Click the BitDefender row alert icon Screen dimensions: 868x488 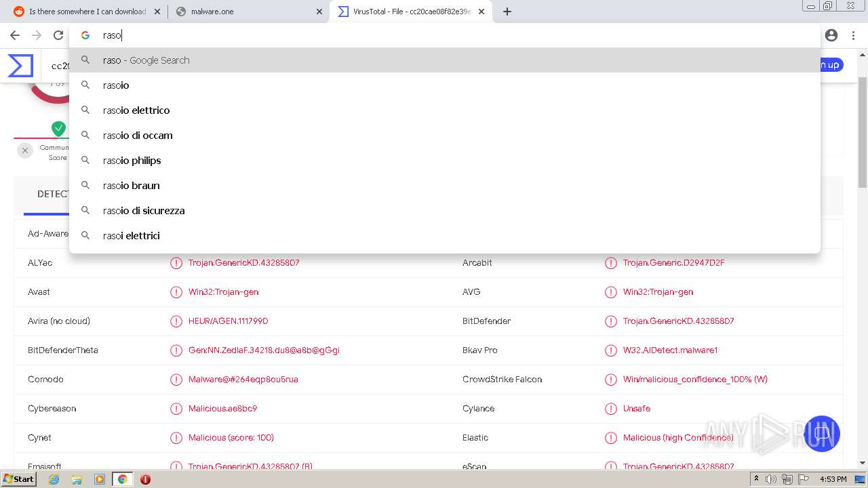[x=611, y=321]
